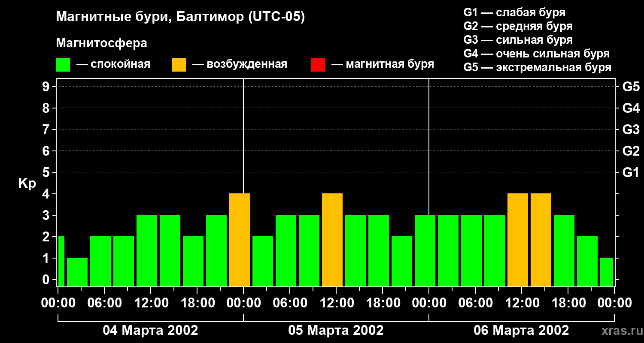The width and height of the screenshot is (644, 343).
Task: Click the green Kp 3 bar ending at 12:00 on 04 Марта
Action: click(147, 250)
